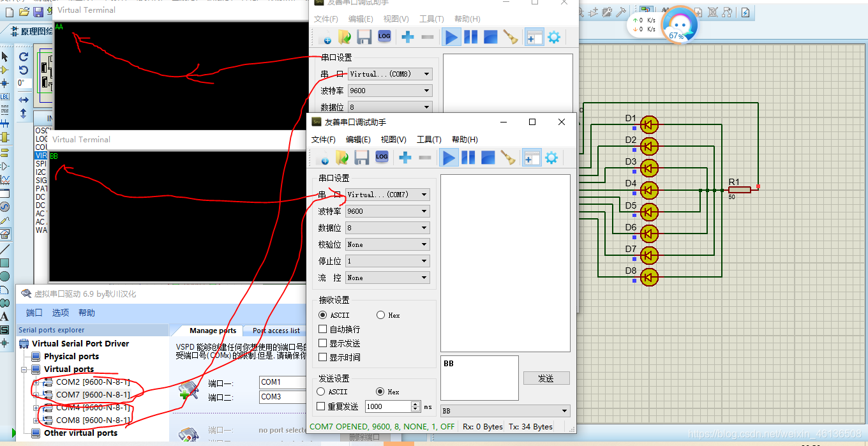Check the 重复发送 option
Screen dimensions: 868x446
(320, 406)
